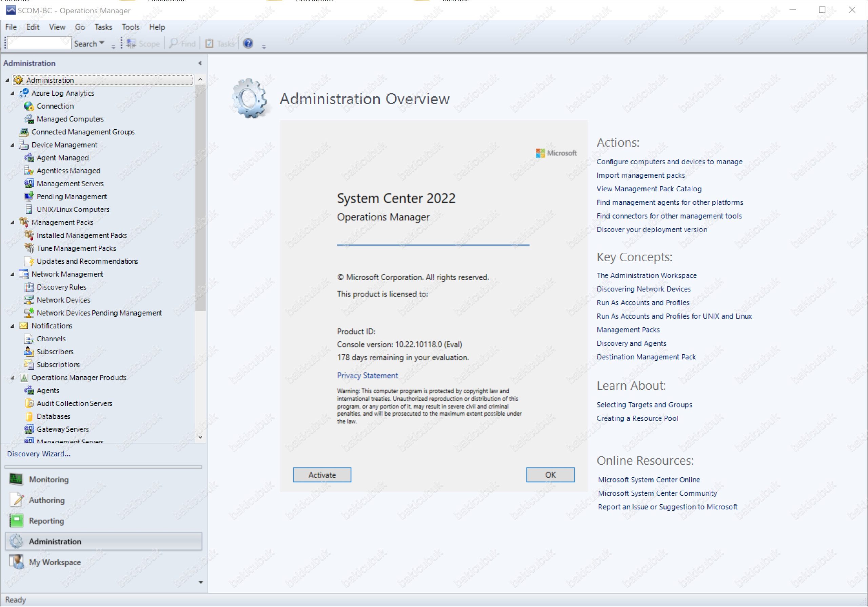
Task: Open the Help menu
Action: [157, 27]
